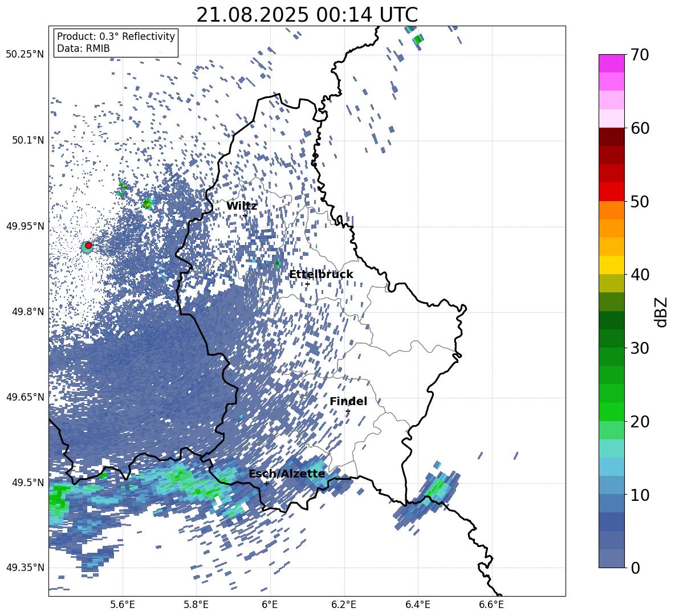Click the 6°E longitude label
The image size is (675, 616).
tap(270, 605)
